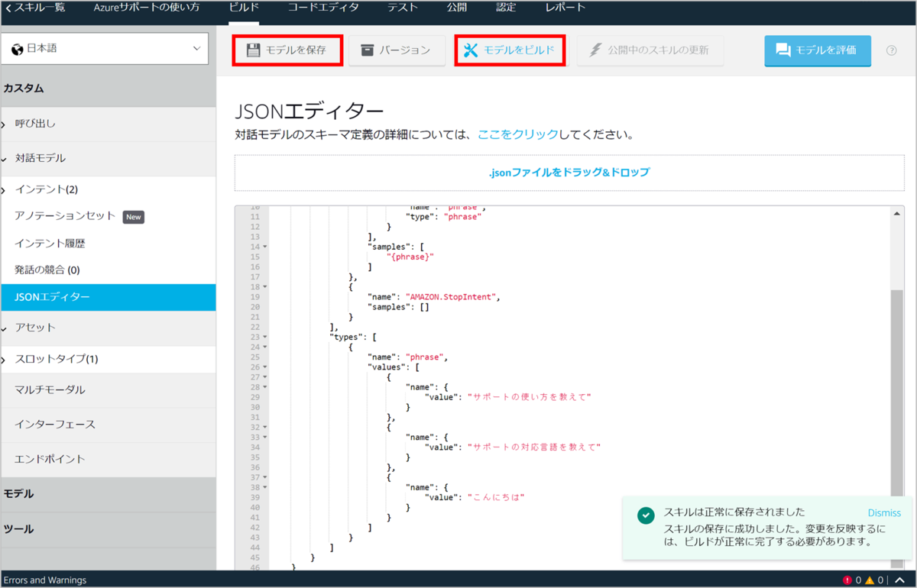Click the .json drag and drop area
Viewport: 917px width, 588px height.
point(569,173)
